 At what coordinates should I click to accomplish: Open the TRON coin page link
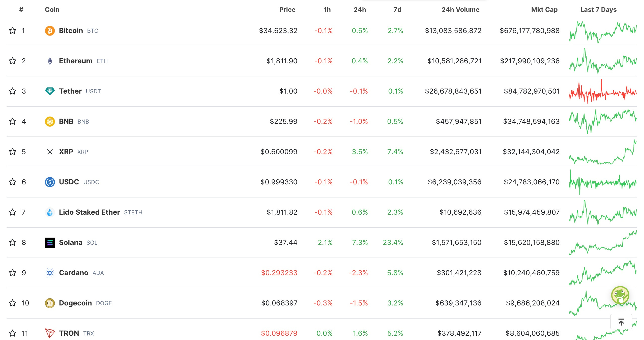[76, 333]
